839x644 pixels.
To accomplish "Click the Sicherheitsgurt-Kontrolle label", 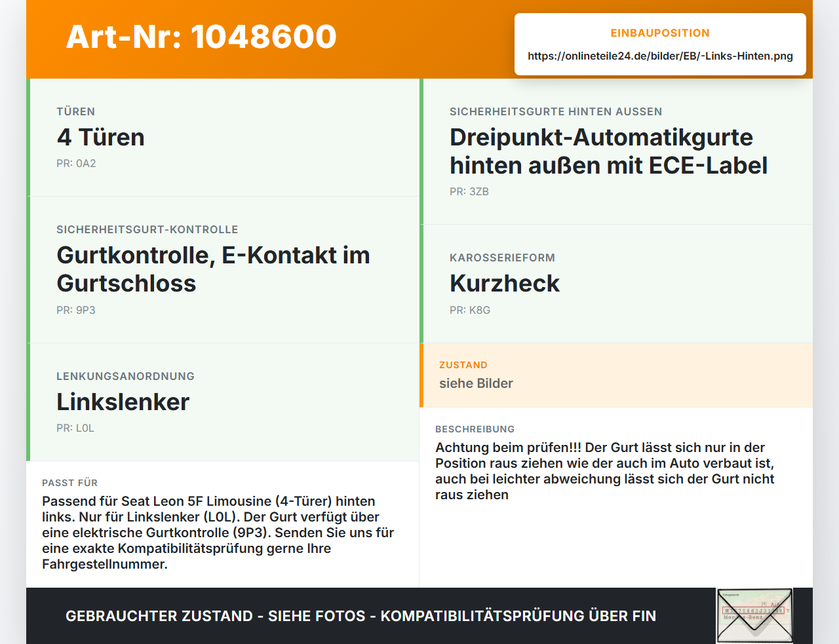I will click(x=147, y=229).
